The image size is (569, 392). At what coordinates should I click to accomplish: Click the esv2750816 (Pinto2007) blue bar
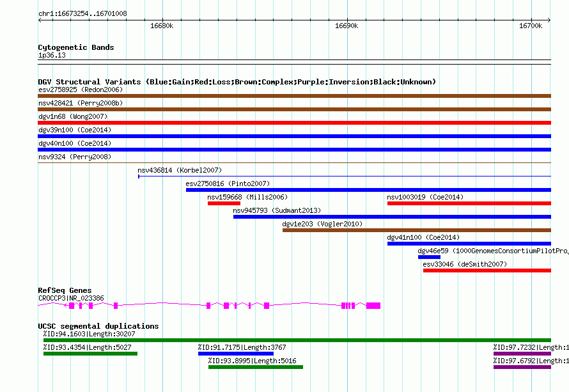[368, 190]
